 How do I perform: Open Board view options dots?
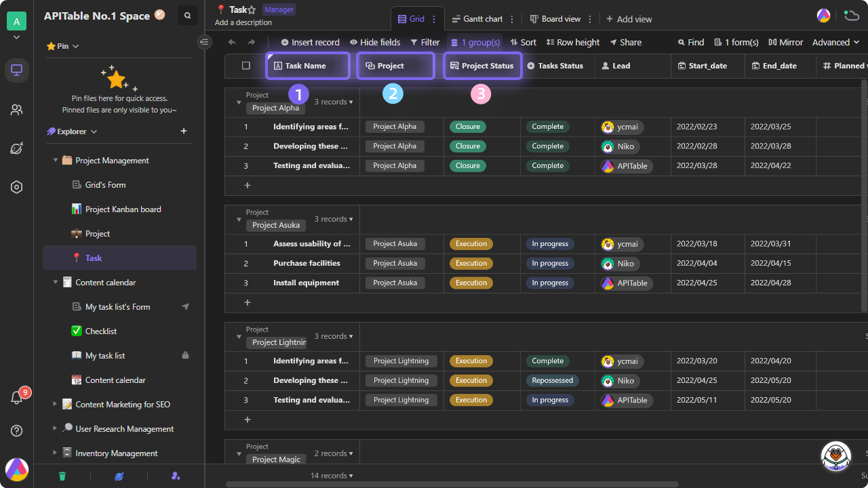(590, 20)
